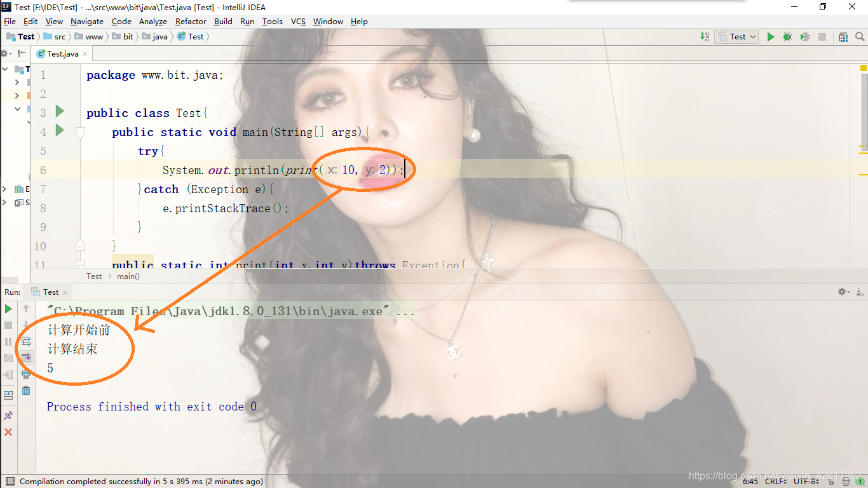This screenshot has height=488, width=868.
Task: Open Run panel gear settings
Action: tap(844, 292)
